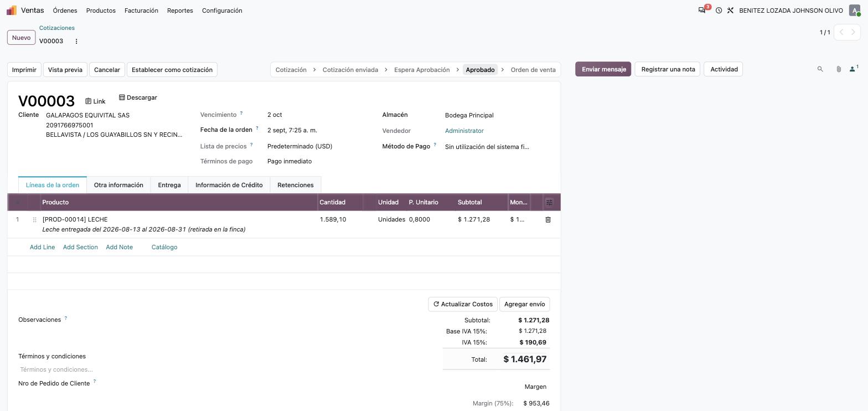Image resolution: width=868 pixels, height=411 pixels.
Task: Open the Configuración menu
Action: [222, 11]
